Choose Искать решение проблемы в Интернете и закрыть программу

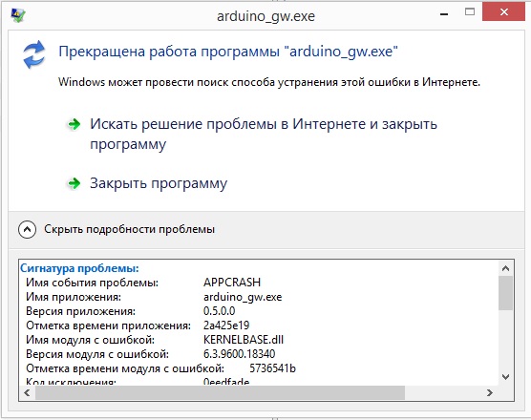coord(264,134)
